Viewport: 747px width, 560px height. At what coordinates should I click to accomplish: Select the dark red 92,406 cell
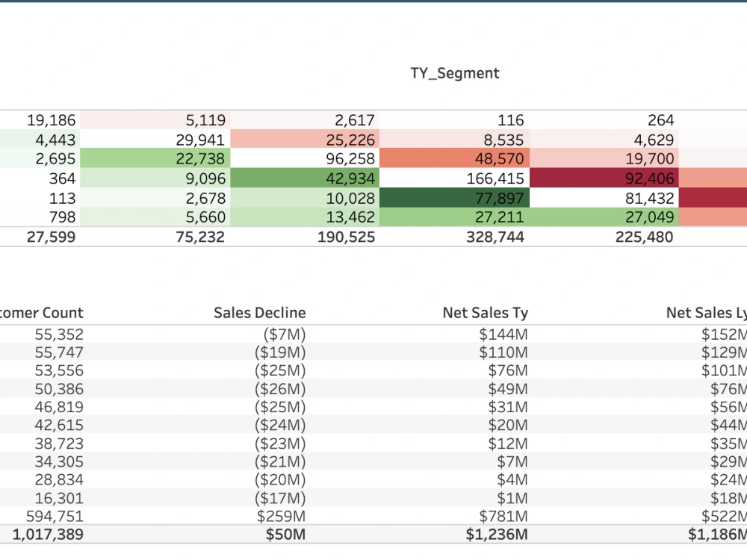point(604,178)
